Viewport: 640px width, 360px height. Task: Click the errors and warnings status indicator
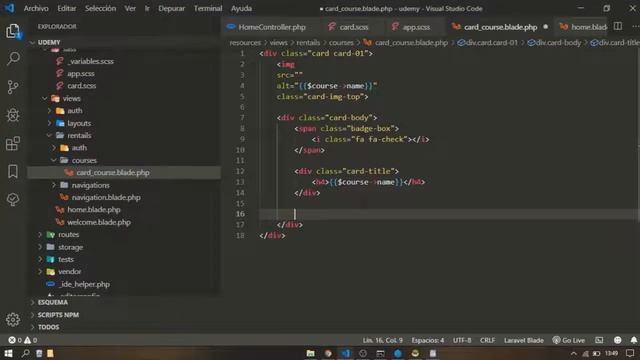[23, 340]
